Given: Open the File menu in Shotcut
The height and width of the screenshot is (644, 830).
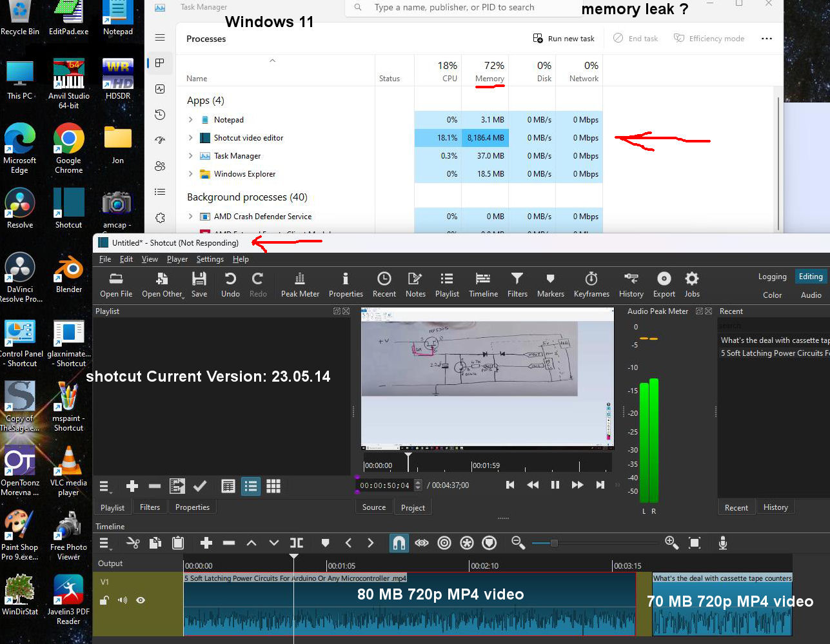Looking at the screenshot, I should pyautogui.click(x=105, y=259).
